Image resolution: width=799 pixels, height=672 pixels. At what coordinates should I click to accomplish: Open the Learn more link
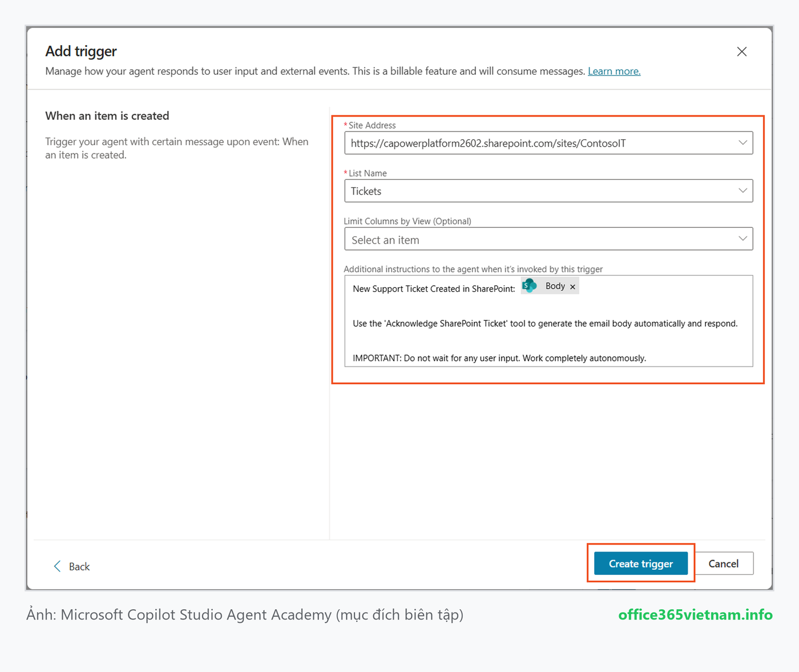point(614,71)
